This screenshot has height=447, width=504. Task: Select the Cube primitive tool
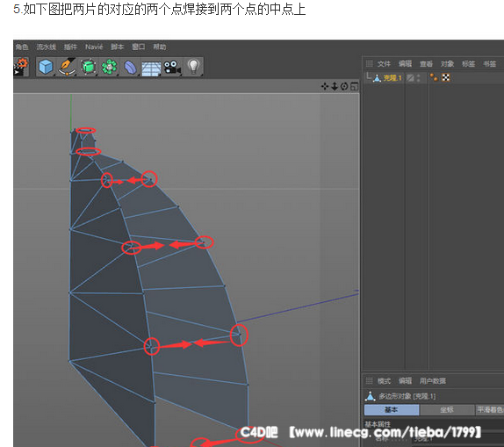[46, 67]
